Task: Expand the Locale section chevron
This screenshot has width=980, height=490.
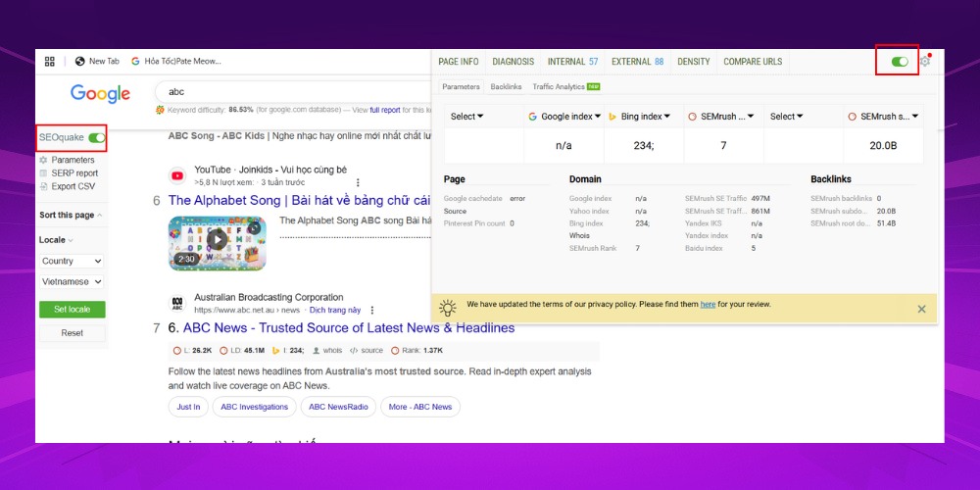Action: coord(71,240)
